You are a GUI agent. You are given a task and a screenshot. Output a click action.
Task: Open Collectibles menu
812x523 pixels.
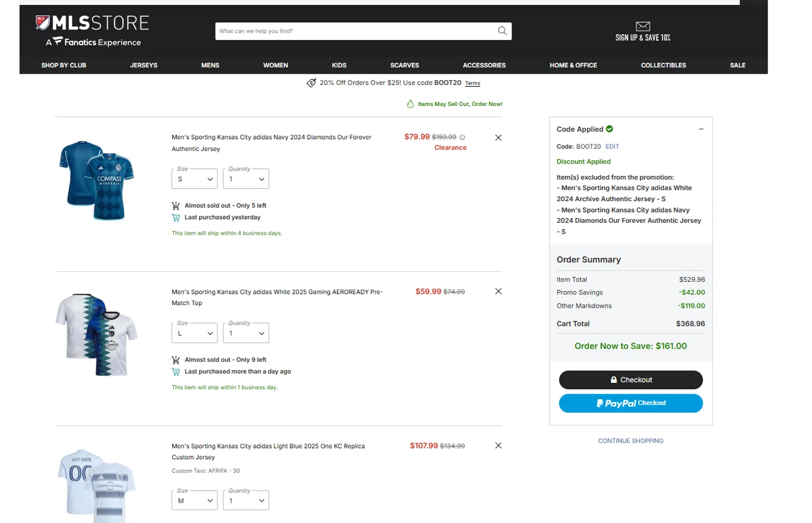663,65
